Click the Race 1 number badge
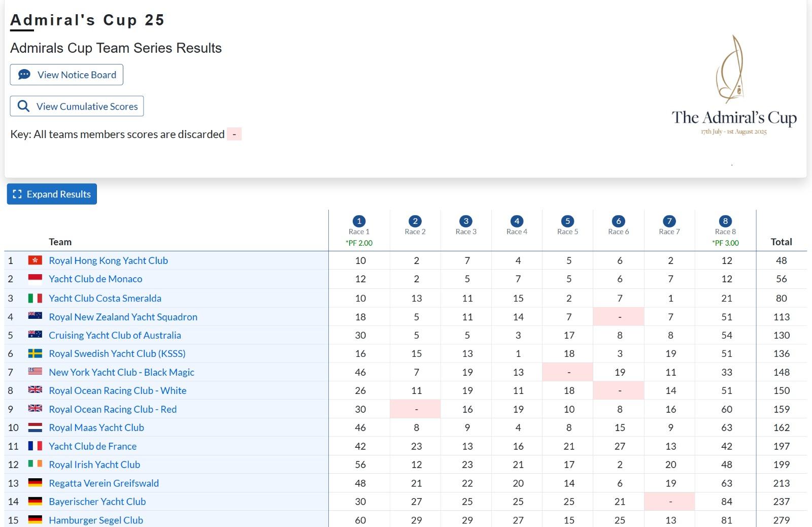 pyautogui.click(x=359, y=221)
